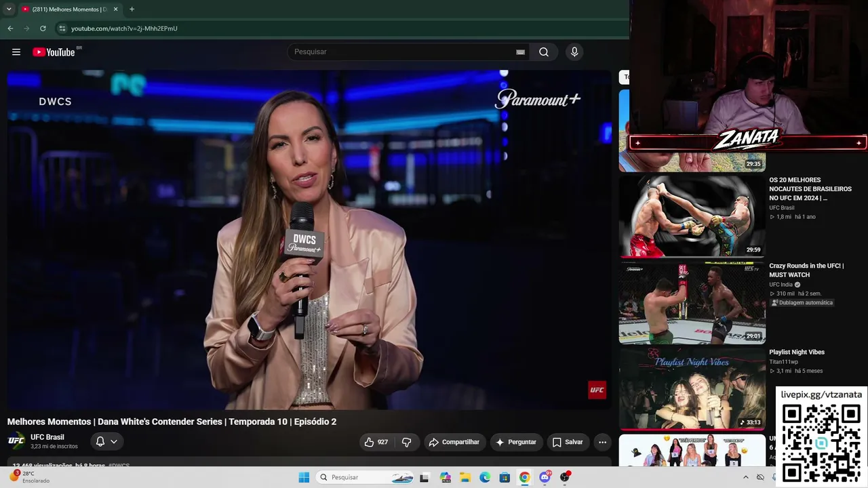Go to YouTube home via logo

pyautogui.click(x=54, y=52)
